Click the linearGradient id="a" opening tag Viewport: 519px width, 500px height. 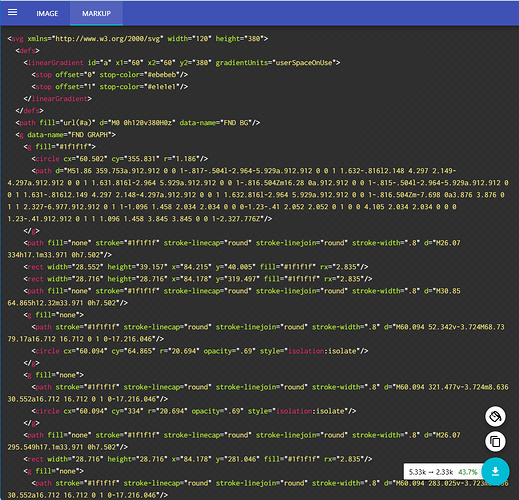tap(182, 63)
